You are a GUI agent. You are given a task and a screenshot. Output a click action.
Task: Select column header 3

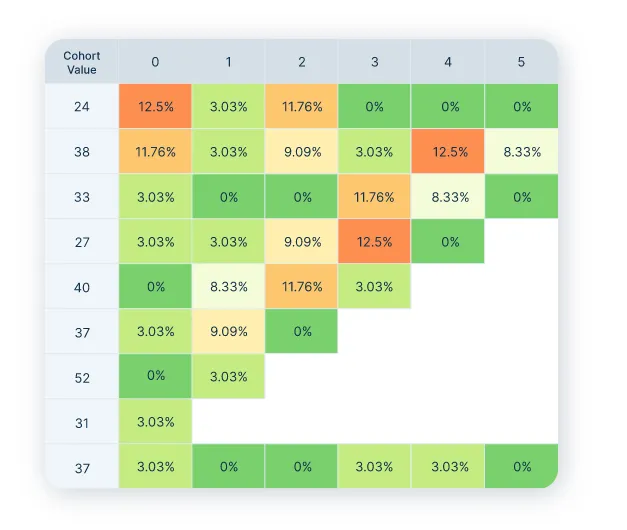[375, 62]
